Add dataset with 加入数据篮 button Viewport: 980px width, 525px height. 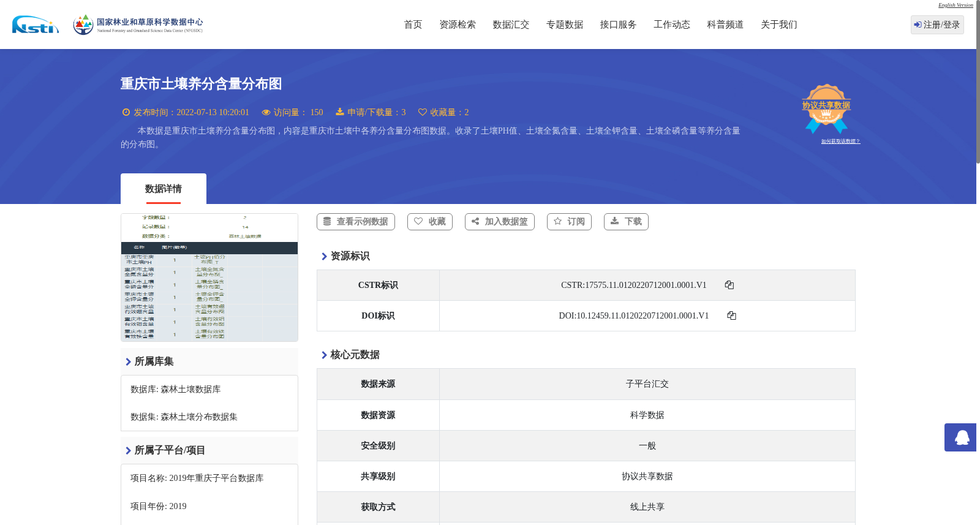coord(500,222)
